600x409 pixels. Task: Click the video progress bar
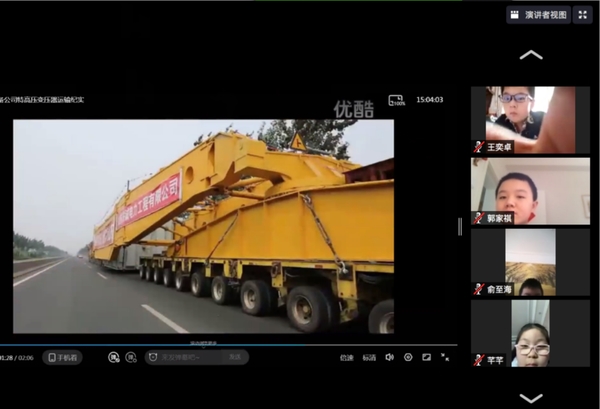200,345
